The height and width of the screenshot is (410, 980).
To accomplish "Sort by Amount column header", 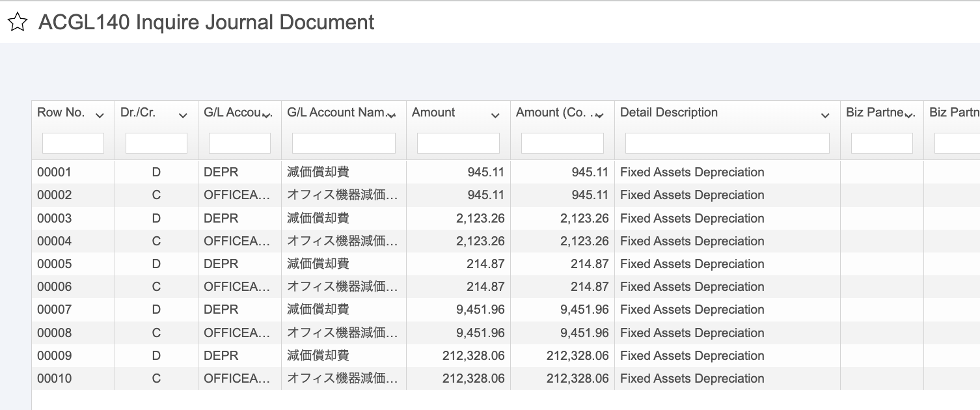I will point(433,113).
